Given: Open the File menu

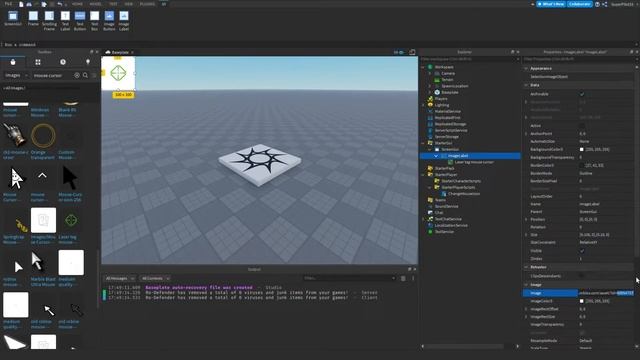Looking at the screenshot, I should pyautogui.click(x=8, y=4).
